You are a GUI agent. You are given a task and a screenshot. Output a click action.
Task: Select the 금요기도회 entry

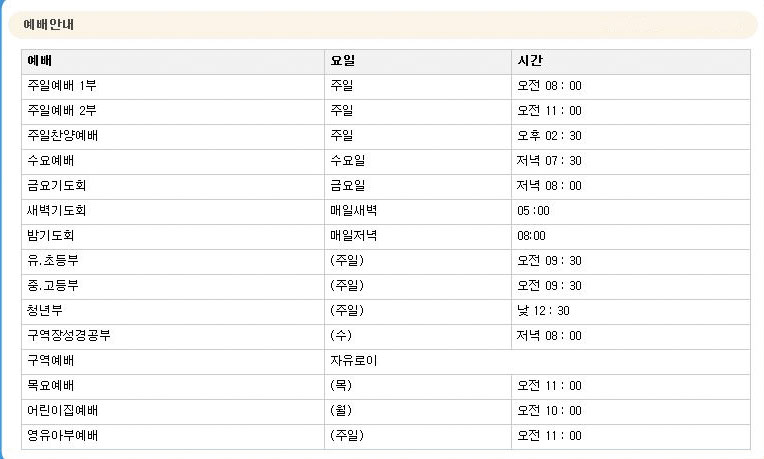point(57,186)
